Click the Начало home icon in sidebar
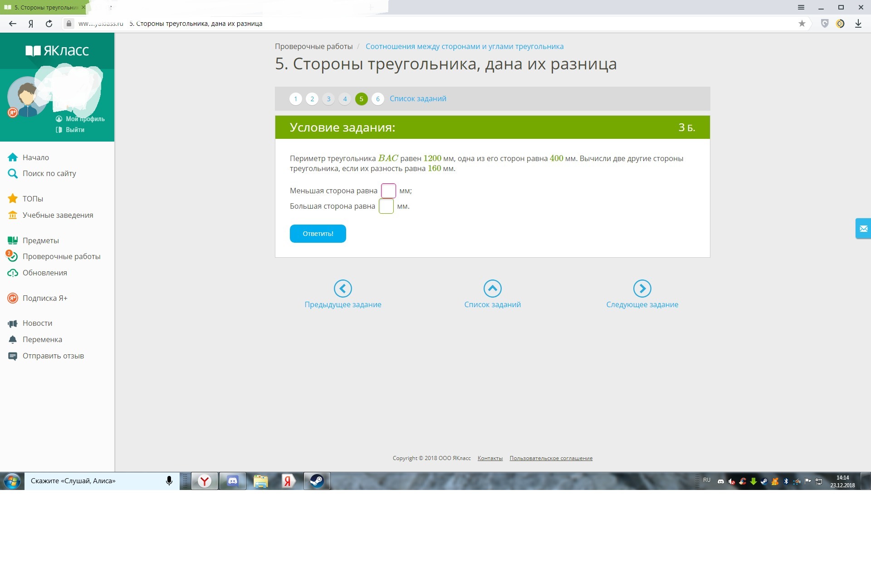Viewport: 871px width, 588px height. point(13,157)
